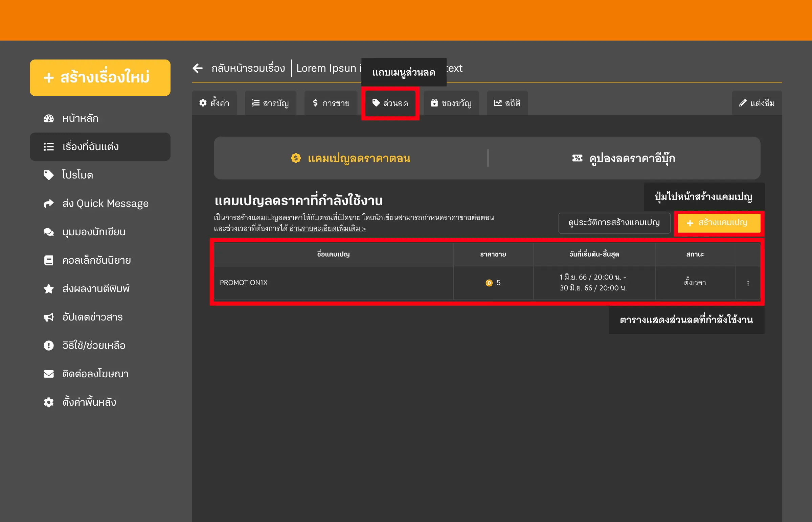Open อัปเดตข่าวสาร megaphone icon

(49, 317)
